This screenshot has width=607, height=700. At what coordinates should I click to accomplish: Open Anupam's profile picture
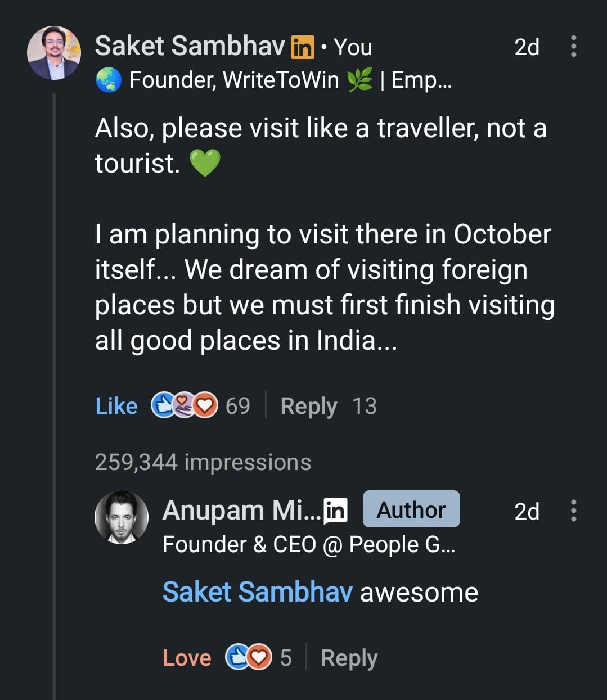click(x=122, y=517)
